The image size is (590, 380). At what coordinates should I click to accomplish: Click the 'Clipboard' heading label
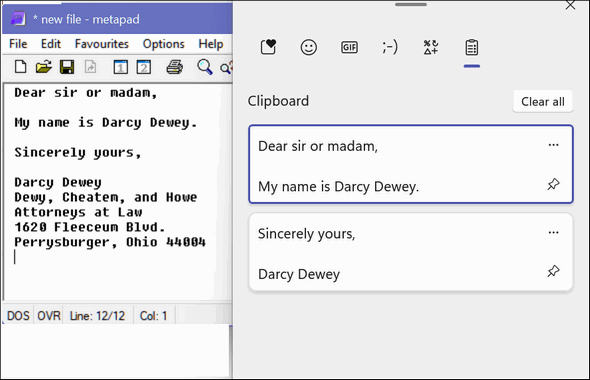278,101
